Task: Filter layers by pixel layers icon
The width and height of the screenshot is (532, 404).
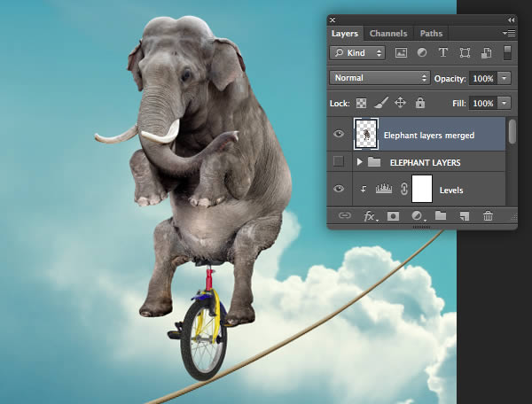Action: coord(401,53)
